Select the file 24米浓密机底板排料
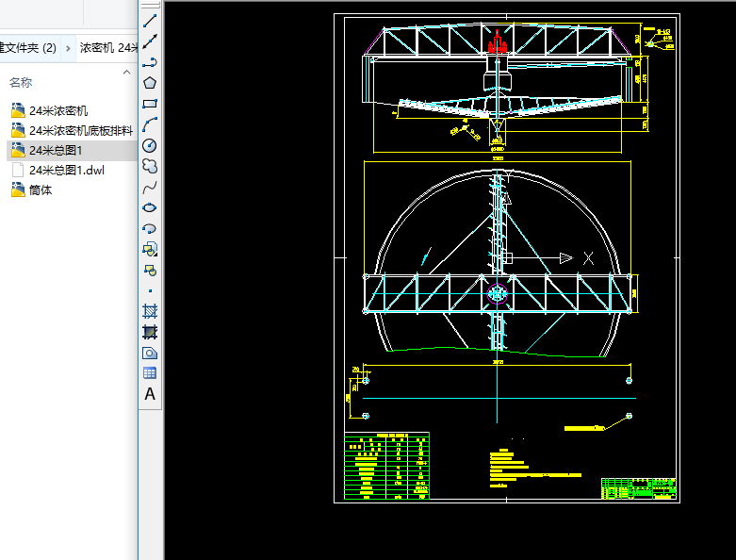This screenshot has width=736, height=560. tap(72, 130)
